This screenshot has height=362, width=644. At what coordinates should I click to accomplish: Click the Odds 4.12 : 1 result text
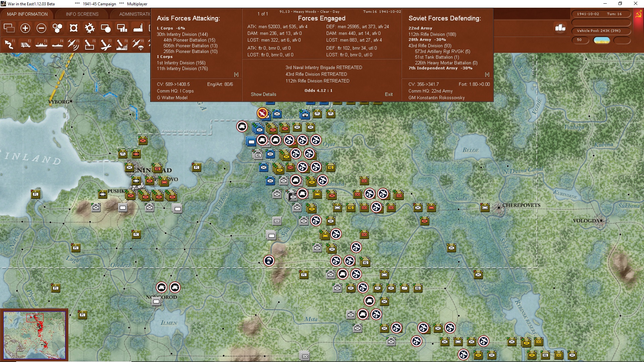pyautogui.click(x=318, y=90)
